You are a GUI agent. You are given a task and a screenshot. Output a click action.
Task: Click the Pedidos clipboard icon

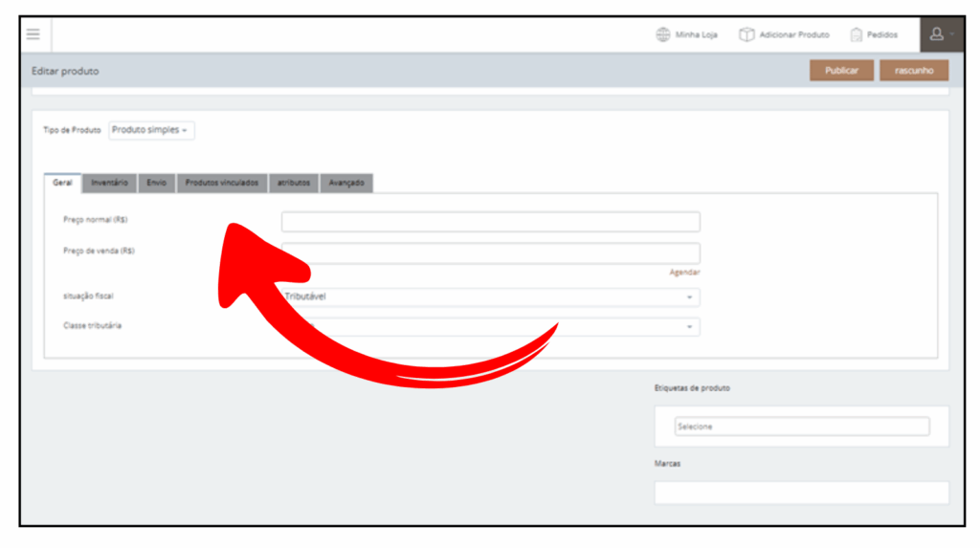(857, 34)
